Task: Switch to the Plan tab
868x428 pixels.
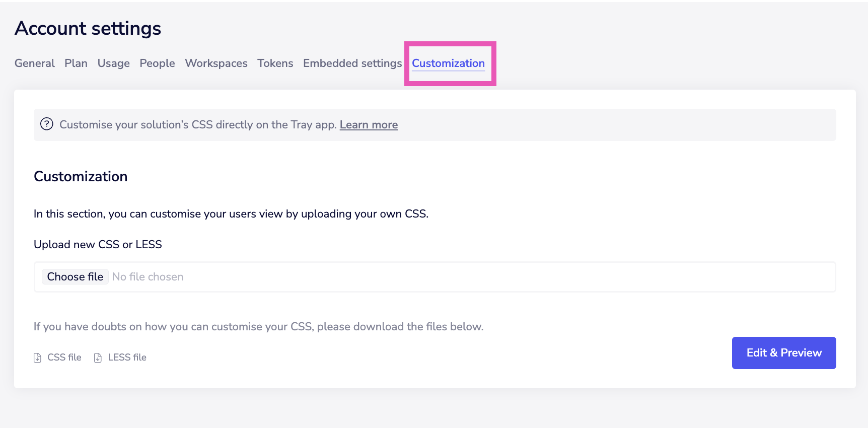Action: coord(76,63)
